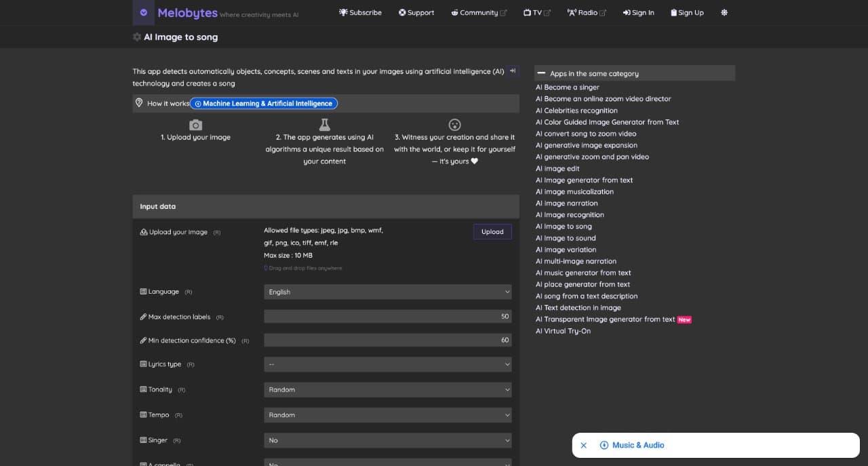The height and width of the screenshot is (466, 868).
Task: Open AI Become an online zoom video director
Action: [604, 98]
